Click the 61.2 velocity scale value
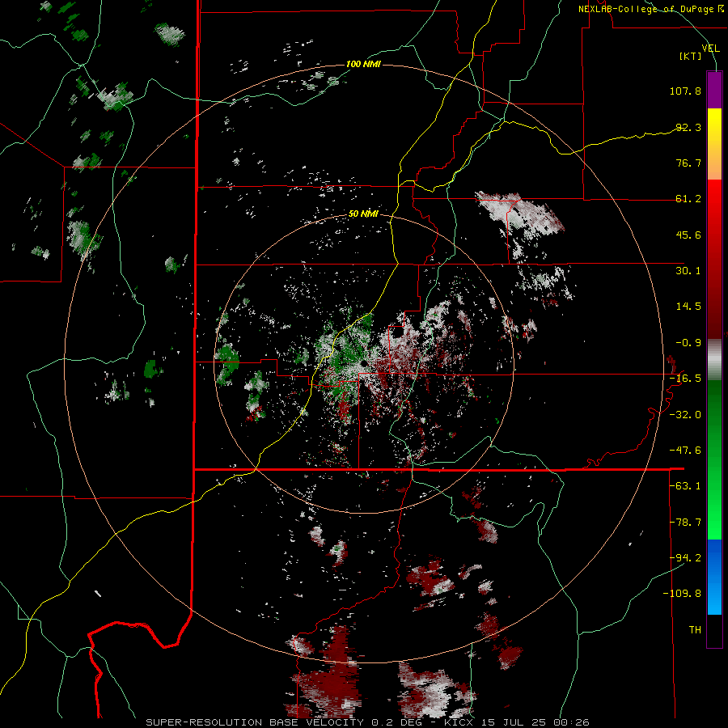Screen dimensions: 728x728 coord(688,199)
